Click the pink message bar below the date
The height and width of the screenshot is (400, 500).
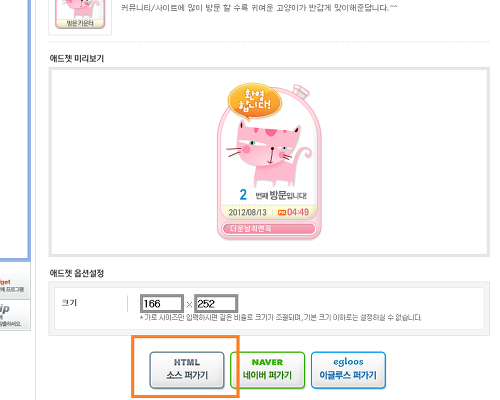[269, 229]
